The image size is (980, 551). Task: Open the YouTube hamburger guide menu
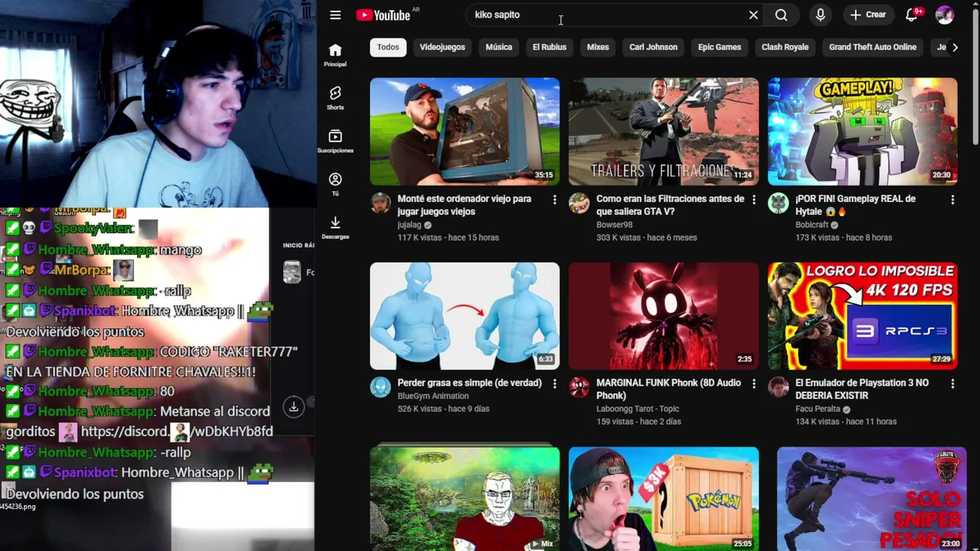point(335,15)
